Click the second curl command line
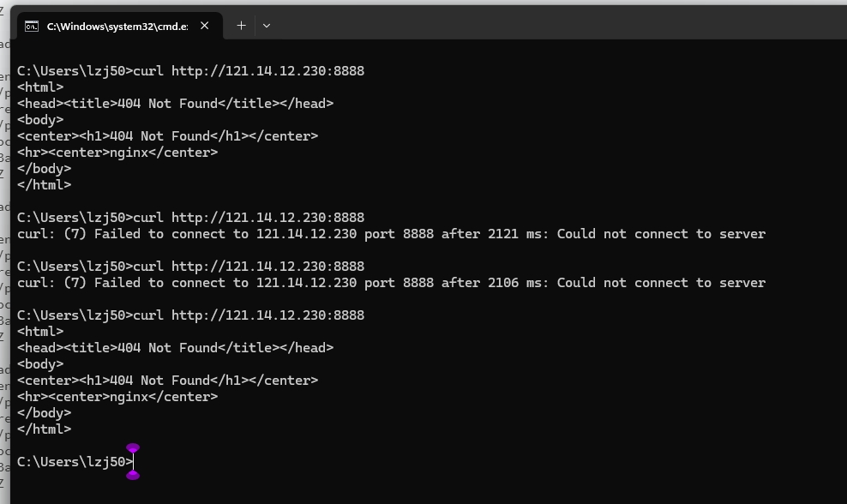847x504 pixels. click(x=190, y=217)
